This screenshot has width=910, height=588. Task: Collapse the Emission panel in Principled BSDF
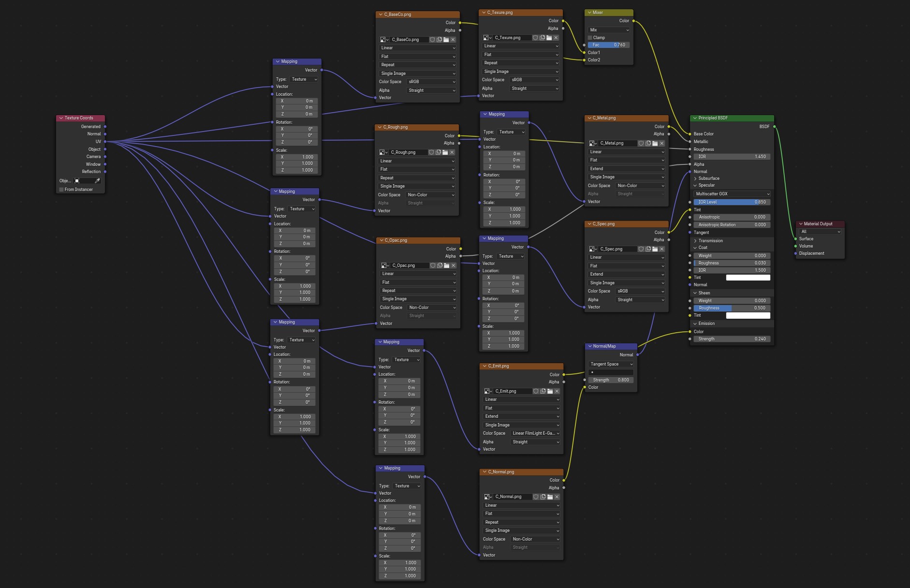coord(696,323)
